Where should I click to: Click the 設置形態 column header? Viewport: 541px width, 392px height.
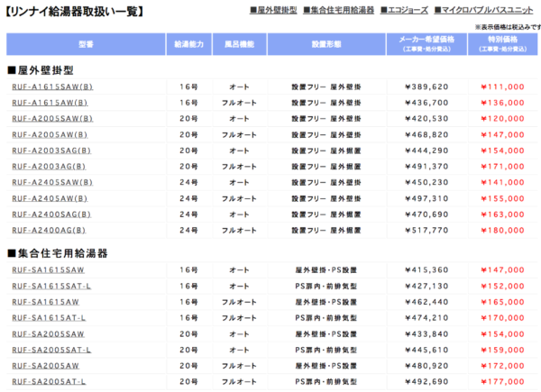coord(326,44)
